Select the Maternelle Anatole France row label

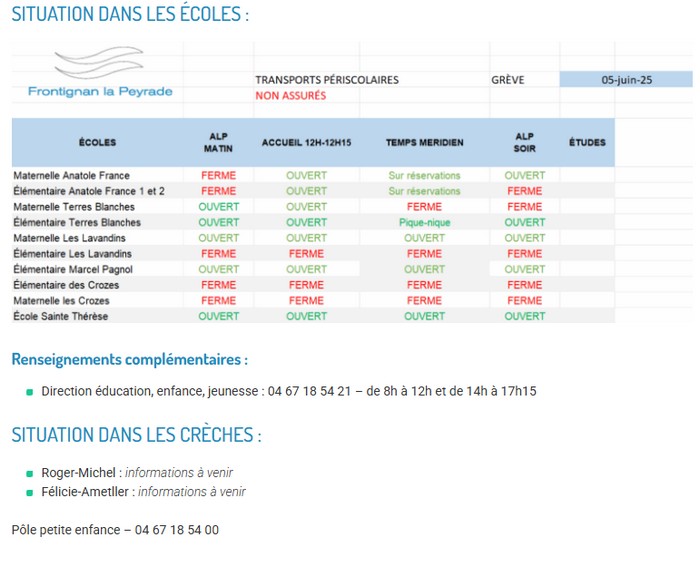click(x=71, y=175)
